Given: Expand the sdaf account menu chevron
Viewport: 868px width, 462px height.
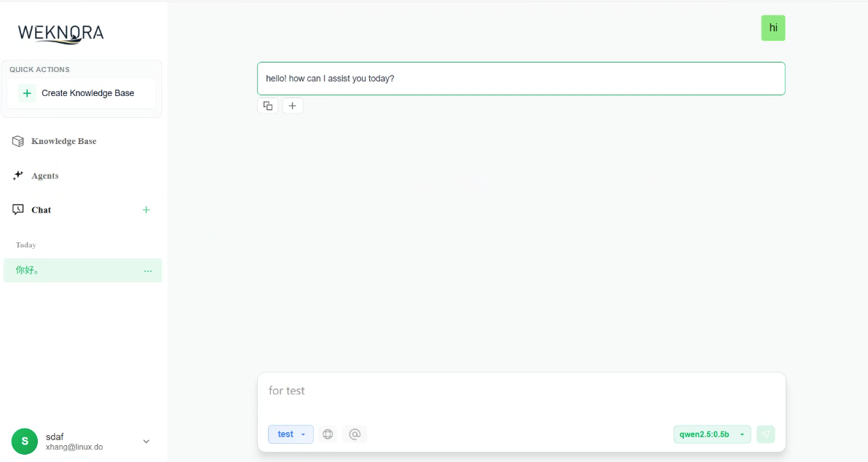Looking at the screenshot, I should [x=146, y=441].
